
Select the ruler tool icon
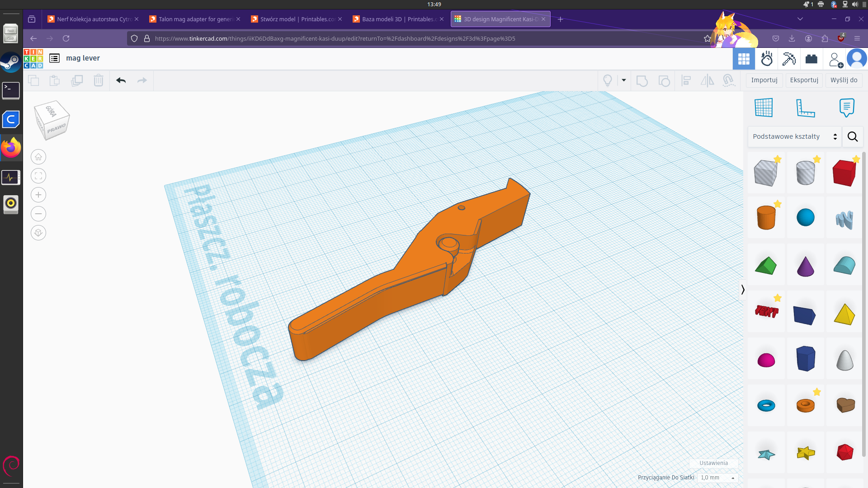click(805, 108)
